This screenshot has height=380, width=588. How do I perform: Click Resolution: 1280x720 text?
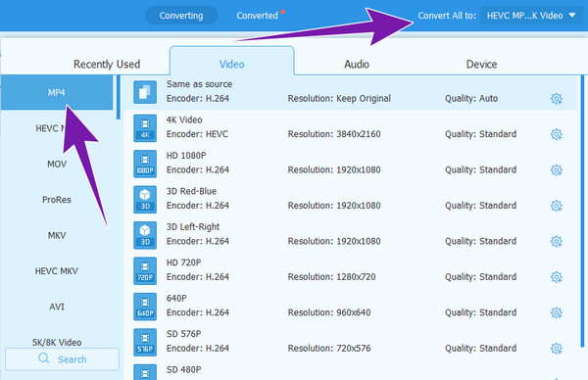coord(331,277)
